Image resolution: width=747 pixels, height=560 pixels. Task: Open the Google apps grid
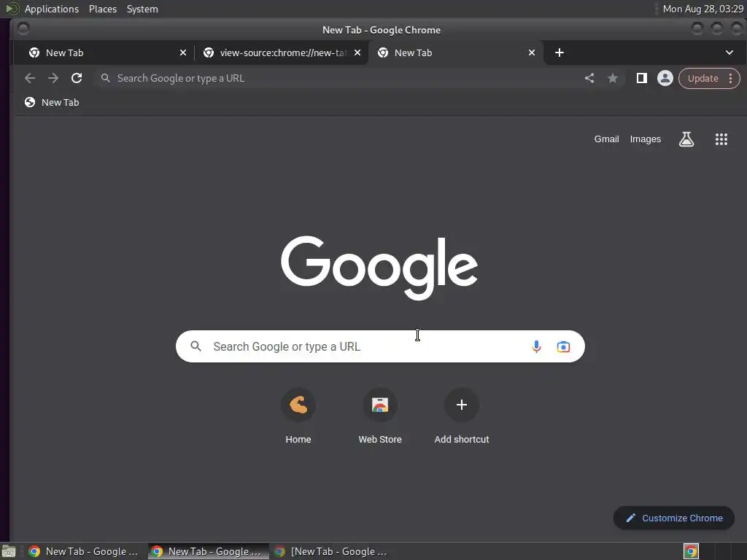click(721, 139)
